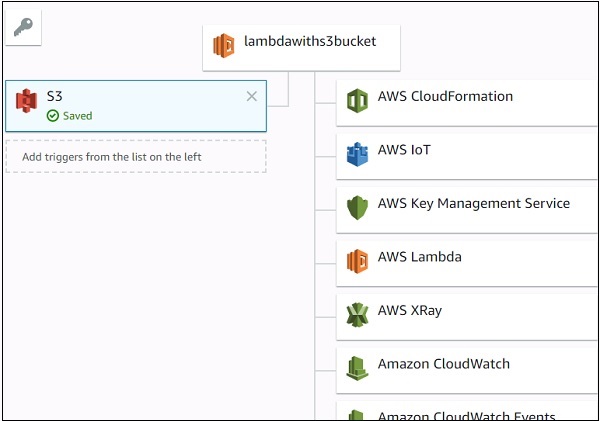Viewport: 600px width, 421px height.
Task: Click the red S3 trigger icon
Action: [27, 101]
